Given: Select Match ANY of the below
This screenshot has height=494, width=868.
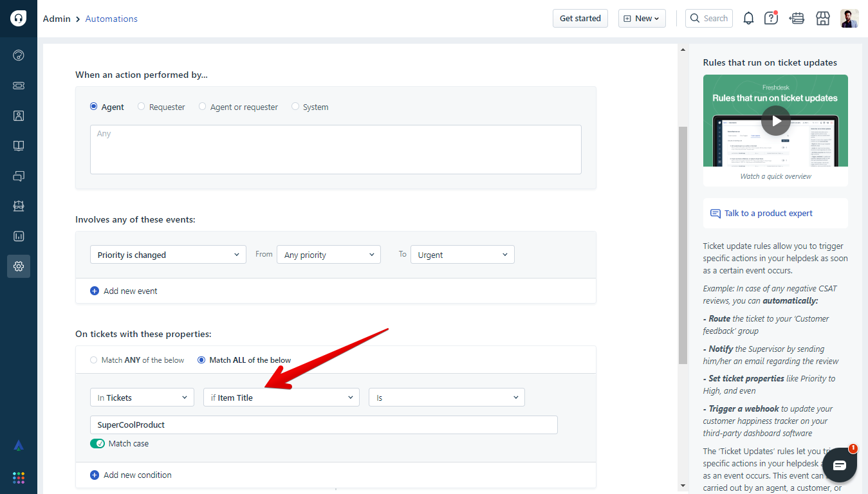Looking at the screenshot, I should [94, 360].
